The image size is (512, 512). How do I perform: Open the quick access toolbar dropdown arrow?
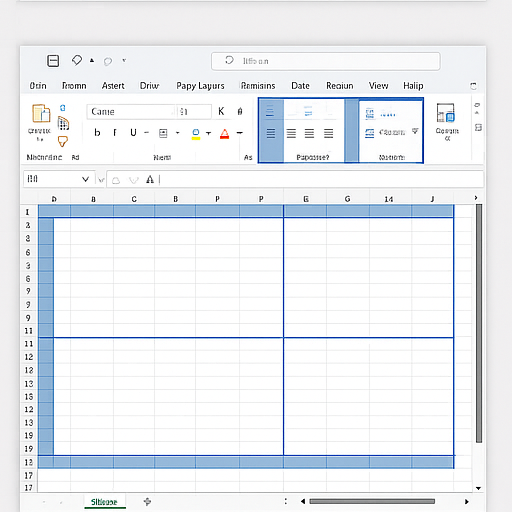(124, 61)
